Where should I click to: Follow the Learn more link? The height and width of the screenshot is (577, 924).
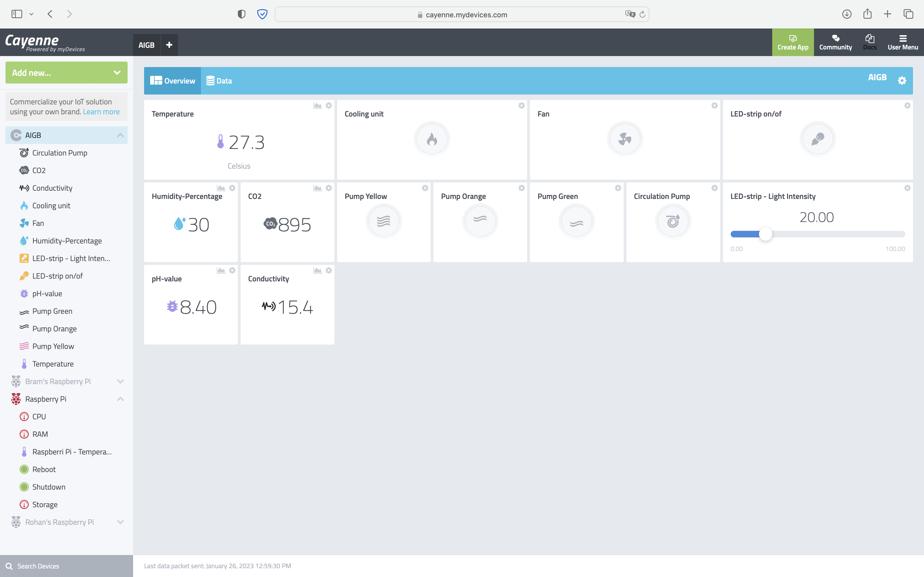coord(101,112)
